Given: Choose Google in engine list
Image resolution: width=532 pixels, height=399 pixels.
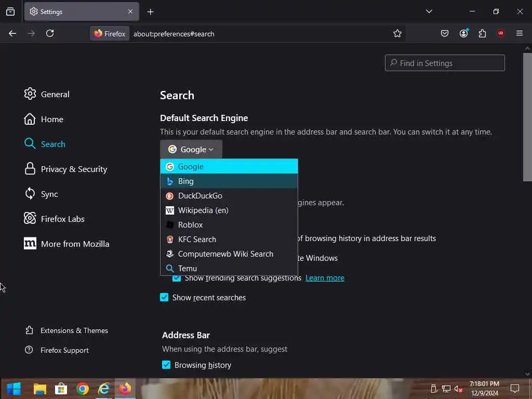Looking at the screenshot, I should 229,166.
